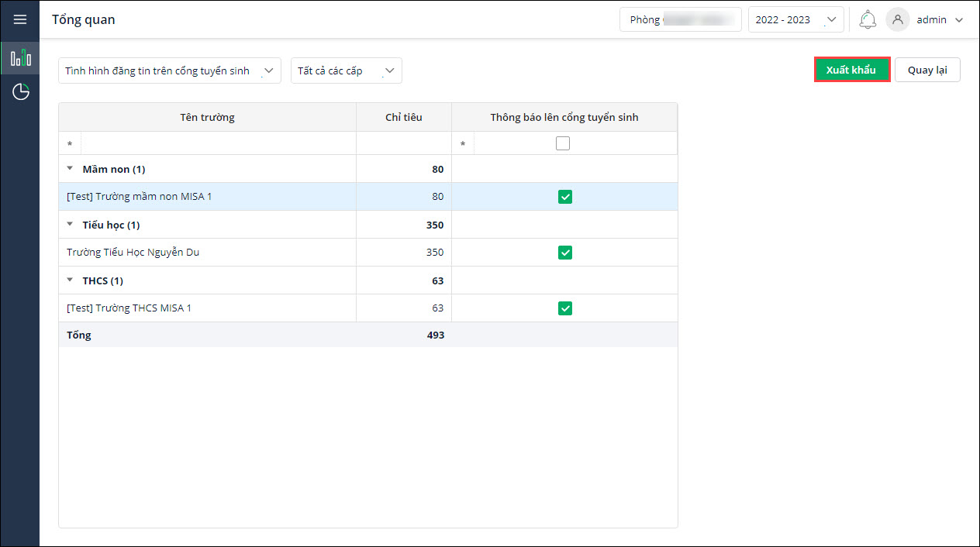The width and height of the screenshot is (980, 547).
Task: Click the Tên trường filter input field
Action: [x=218, y=143]
